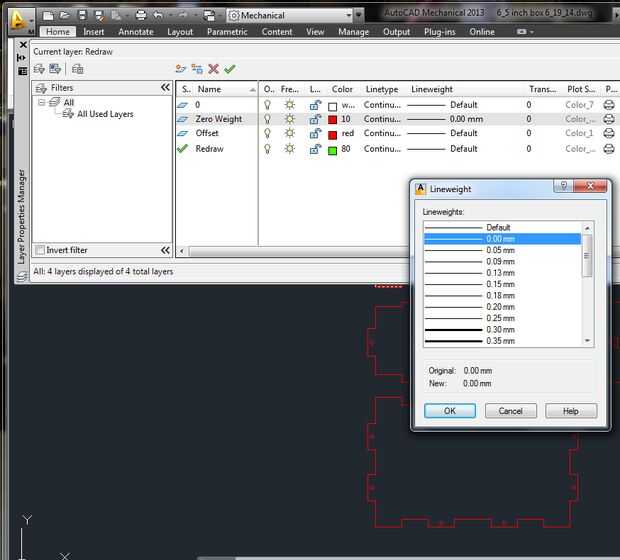
Task: Click down arrow of Lineweights list scrollbar
Action: (587, 341)
